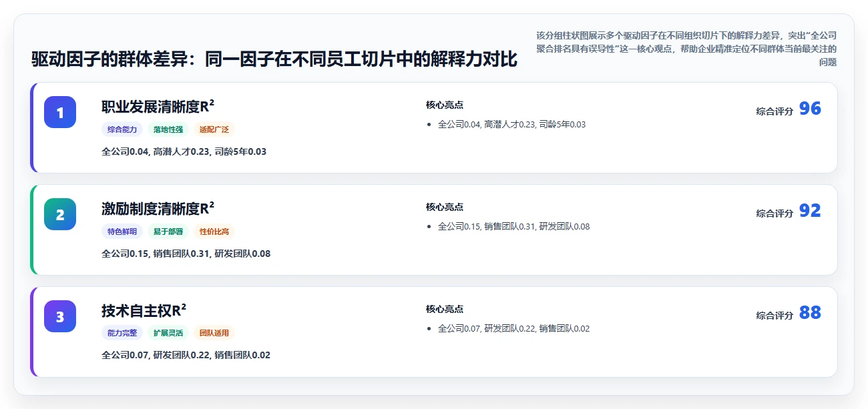
Task: Click 综合评分 label beside score 88
Action: [775, 316]
